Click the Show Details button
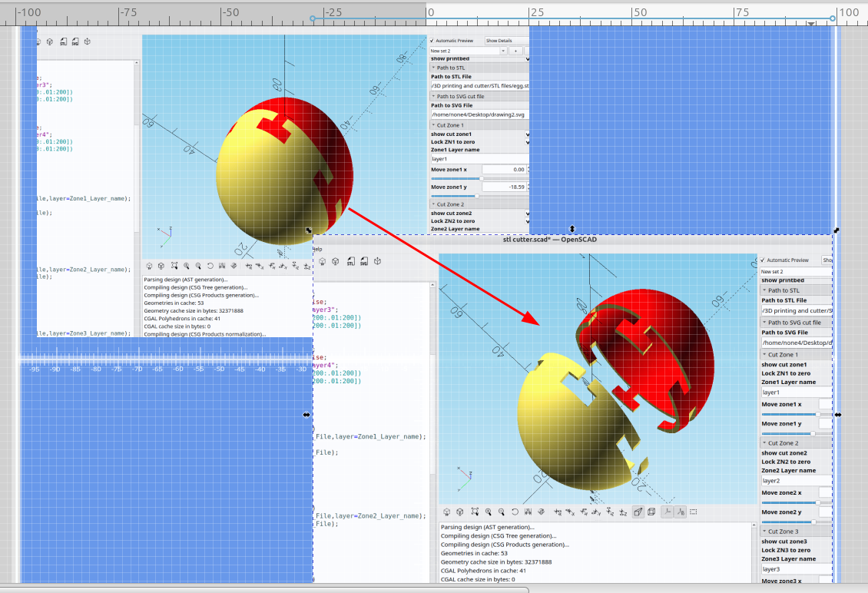 [498, 41]
